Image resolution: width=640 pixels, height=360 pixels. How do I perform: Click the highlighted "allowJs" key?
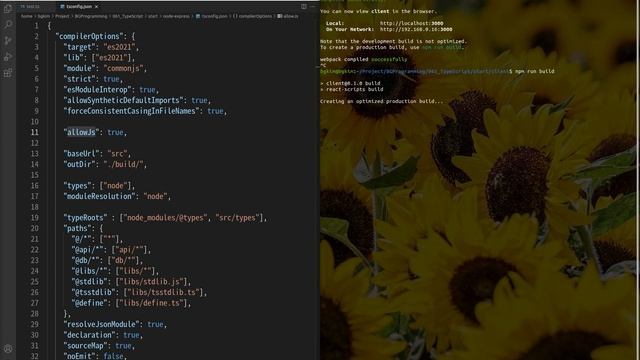[81, 132]
